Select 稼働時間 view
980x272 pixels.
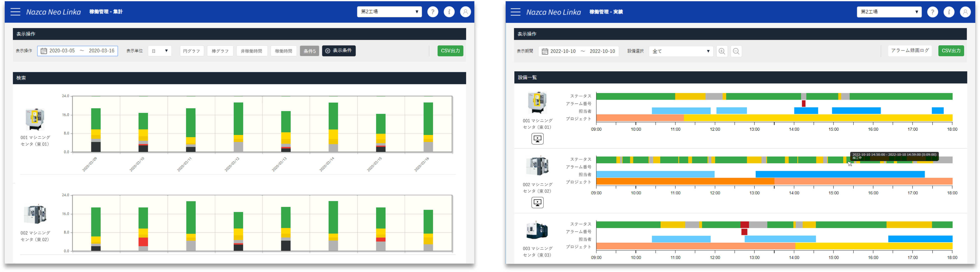[283, 51]
